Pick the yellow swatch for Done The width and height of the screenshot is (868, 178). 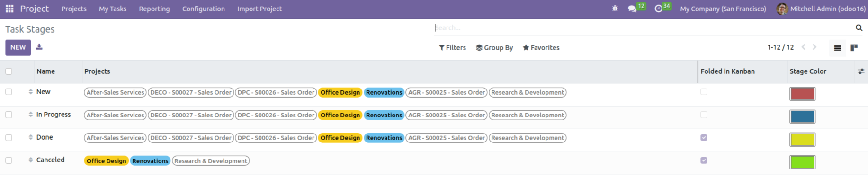802,139
